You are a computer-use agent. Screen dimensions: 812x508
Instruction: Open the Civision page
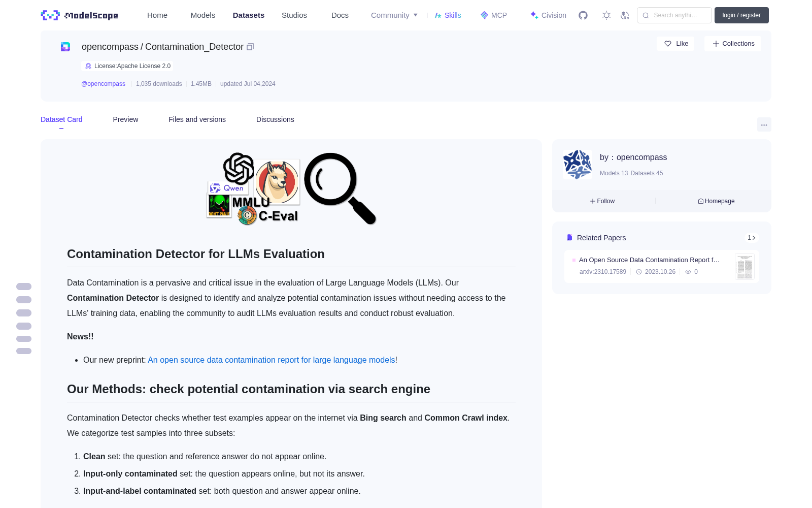tap(548, 15)
